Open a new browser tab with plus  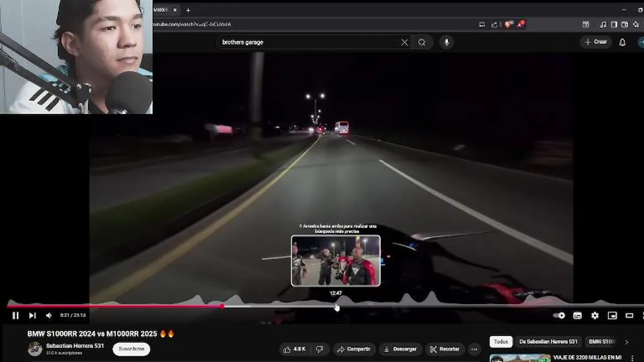tap(188, 10)
